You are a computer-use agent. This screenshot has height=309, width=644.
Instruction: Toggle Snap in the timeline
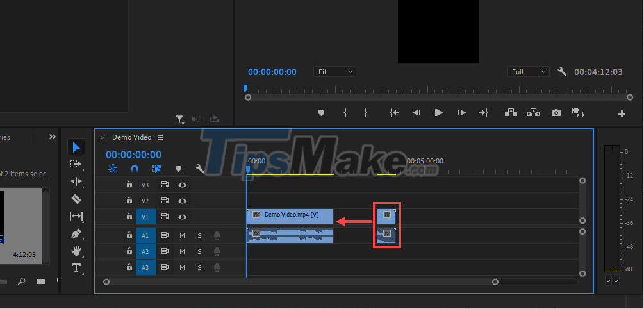pyautogui.click(x=135, y=169)
